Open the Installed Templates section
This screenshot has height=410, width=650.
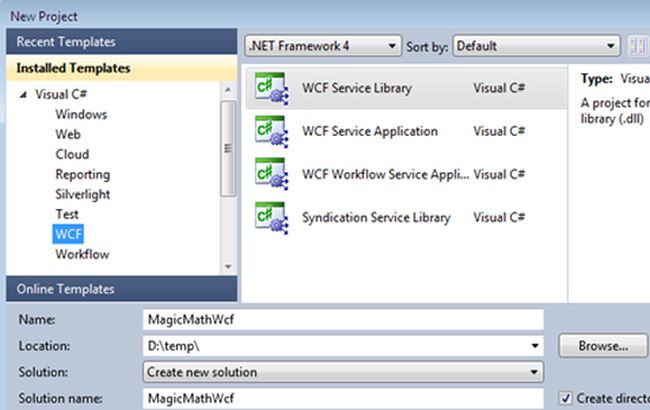coord(122,68)
